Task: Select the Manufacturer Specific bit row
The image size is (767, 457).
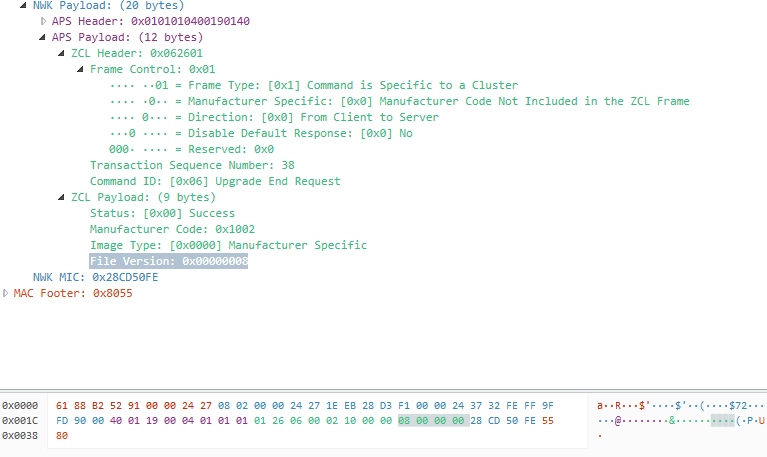Action: click(x=399, y=101)
